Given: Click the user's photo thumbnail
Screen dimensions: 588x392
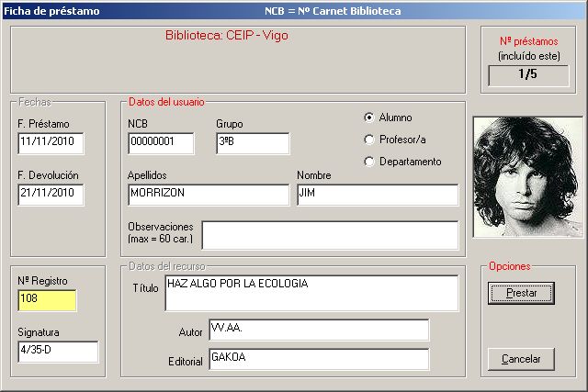Looking at the screenshot, I should pyautogui.click(x=528, y=177).
